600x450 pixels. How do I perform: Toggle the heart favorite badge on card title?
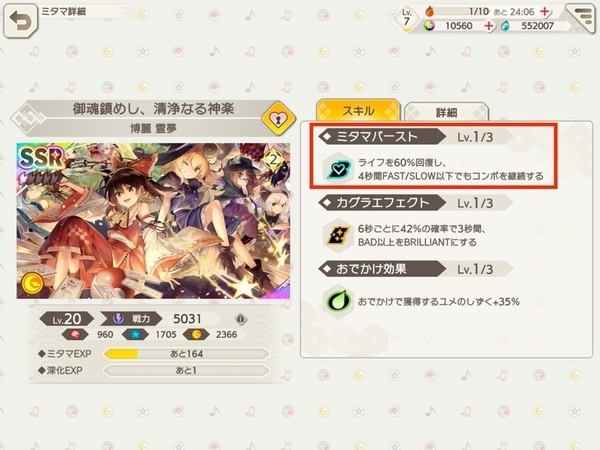click(x=279, y=119)
